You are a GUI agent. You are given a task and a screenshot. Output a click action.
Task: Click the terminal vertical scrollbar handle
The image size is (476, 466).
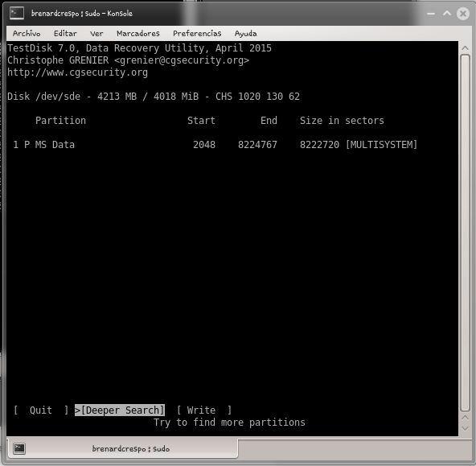pyautogui.click(x=465, y=233)
